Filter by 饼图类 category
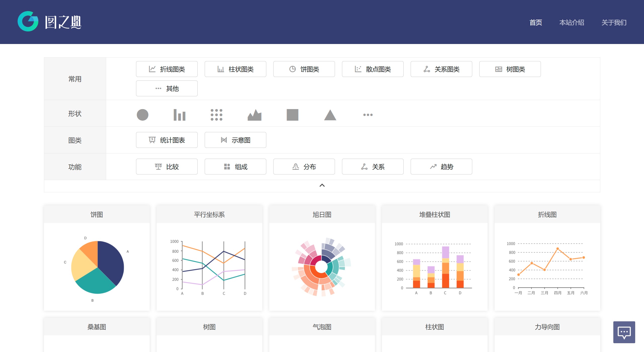The height and width of the screenshot is (352, 644). pos(304,69)
